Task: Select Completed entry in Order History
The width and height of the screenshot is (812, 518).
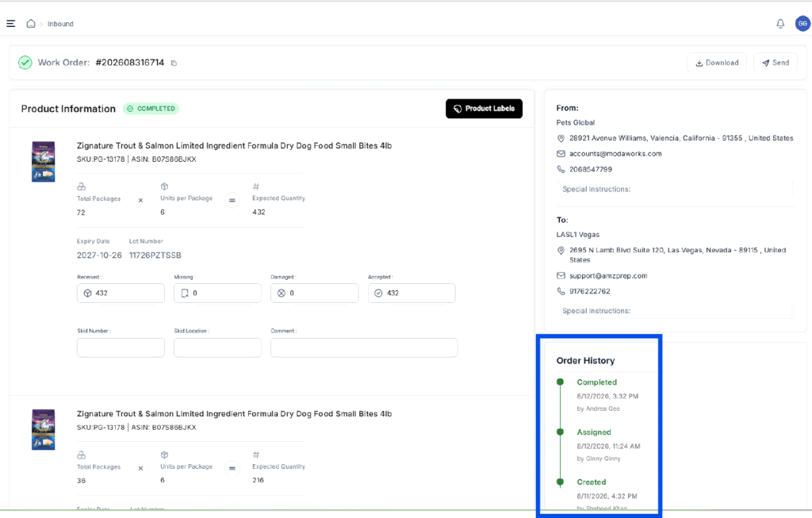Action: click(596, 382)
